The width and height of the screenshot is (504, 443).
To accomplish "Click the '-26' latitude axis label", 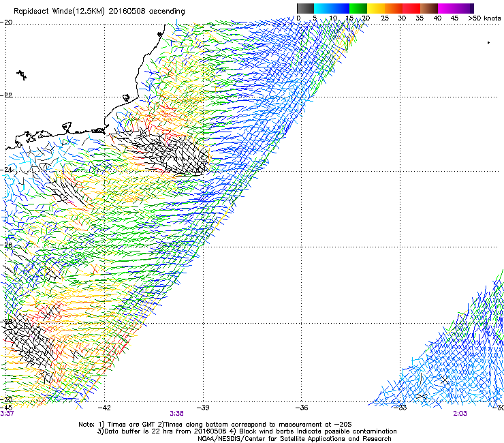I will (x=6, y=245).
